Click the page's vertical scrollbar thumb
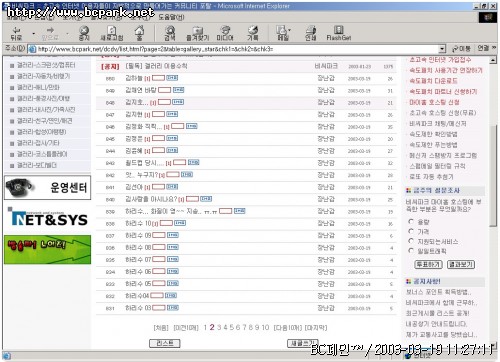 493,176
